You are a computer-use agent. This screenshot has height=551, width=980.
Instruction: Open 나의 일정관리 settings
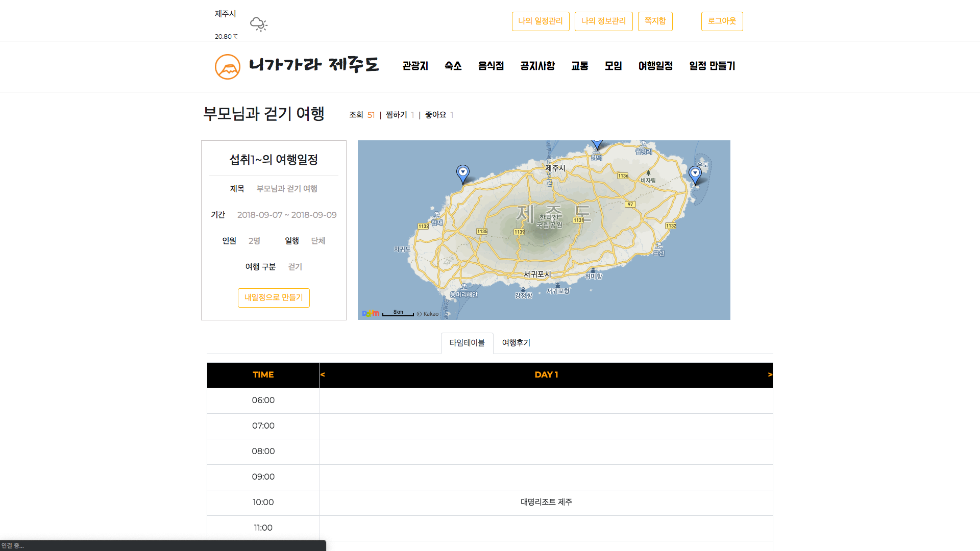(541, 21)
